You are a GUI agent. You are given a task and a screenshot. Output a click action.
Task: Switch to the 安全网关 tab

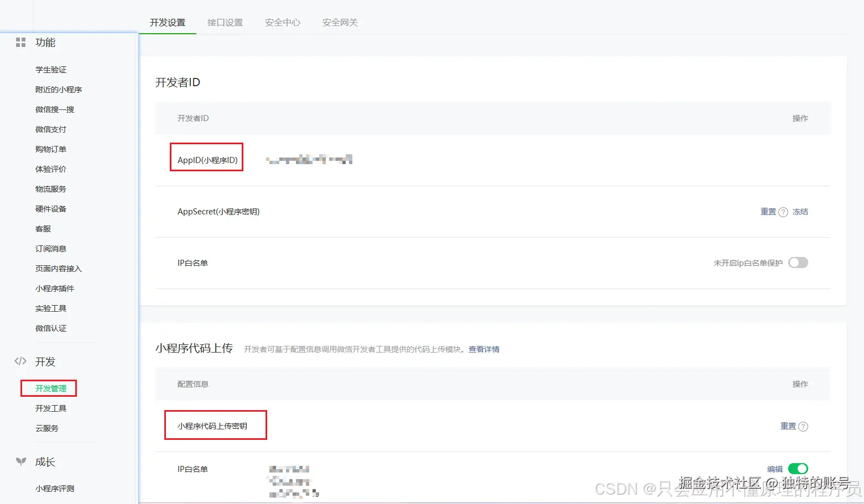(x=339, y=23)
